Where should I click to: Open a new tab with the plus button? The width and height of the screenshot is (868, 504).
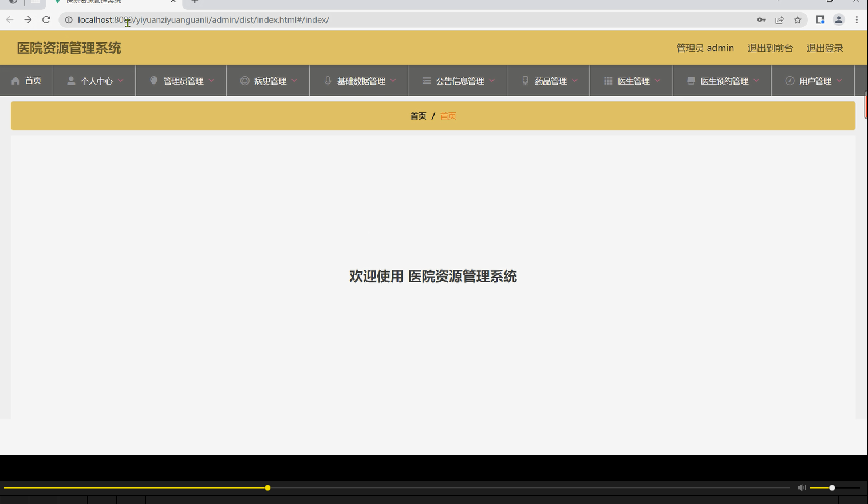coord(195,2)
